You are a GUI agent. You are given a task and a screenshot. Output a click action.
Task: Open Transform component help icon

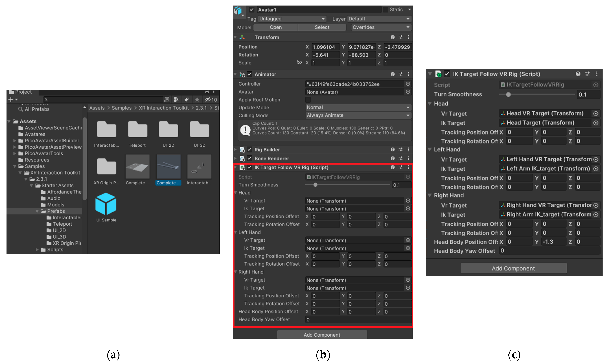point(392,37)
